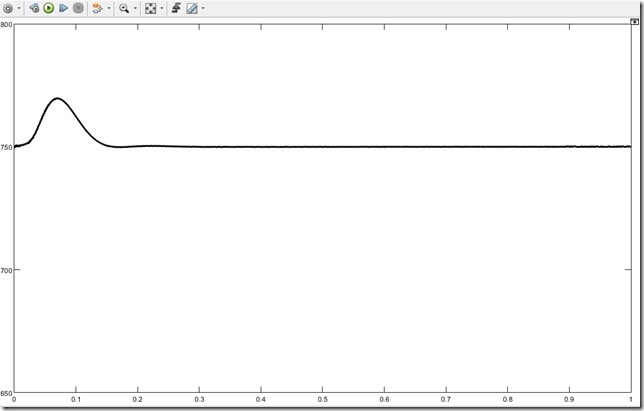
Task: Click the Step Forward simulation button
Action: pyautogui.click(x=63, y=8)
